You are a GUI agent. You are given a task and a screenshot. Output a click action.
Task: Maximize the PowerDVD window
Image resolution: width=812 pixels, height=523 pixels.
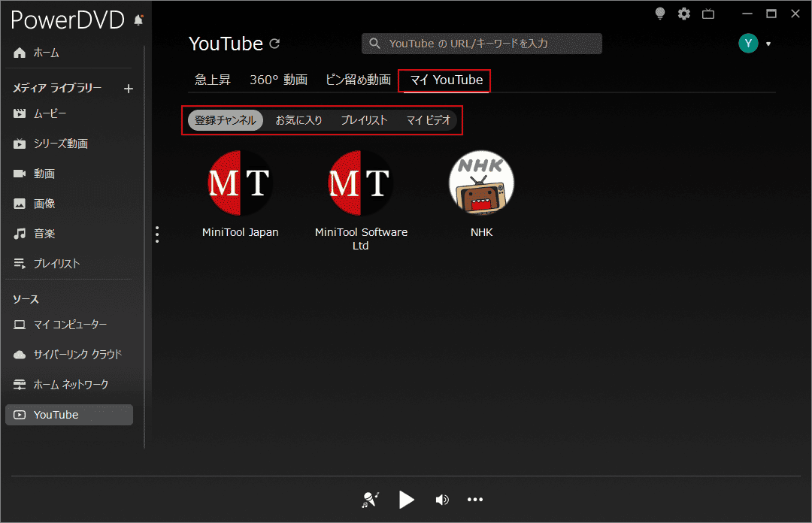771,14
